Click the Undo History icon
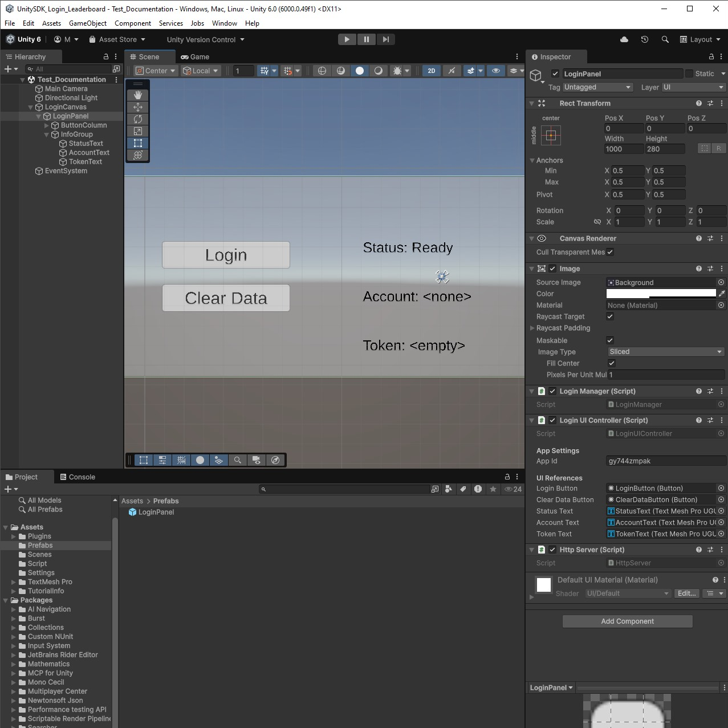The image size is (728, 728). 644,39
